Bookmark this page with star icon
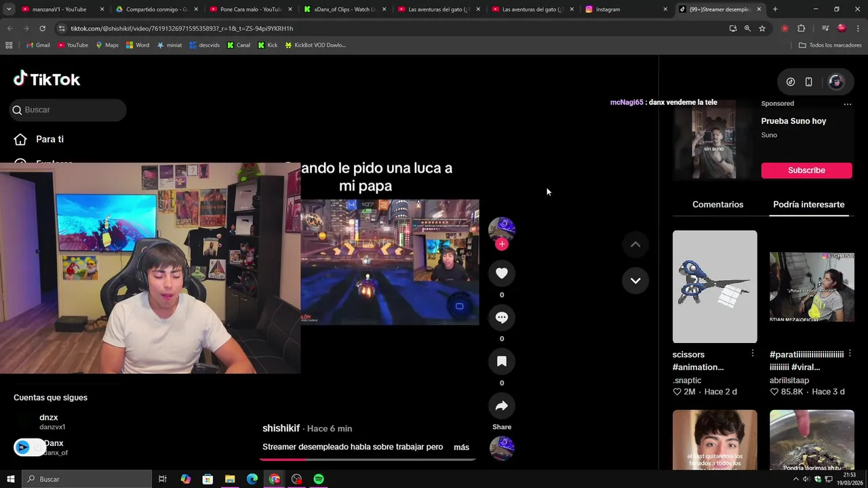This screenshot has height=488, width=868. [762, 28]
